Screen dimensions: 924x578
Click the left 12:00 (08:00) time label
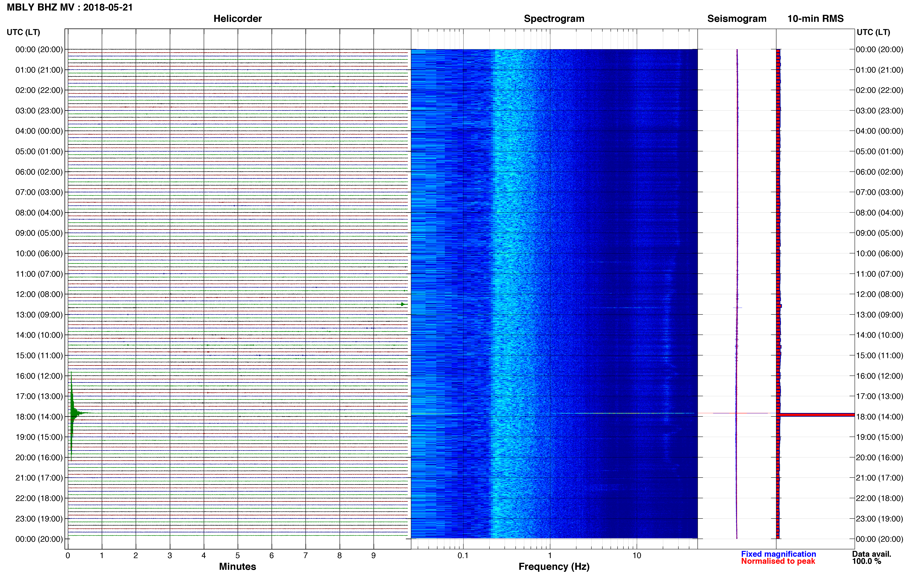coord(39,294)
